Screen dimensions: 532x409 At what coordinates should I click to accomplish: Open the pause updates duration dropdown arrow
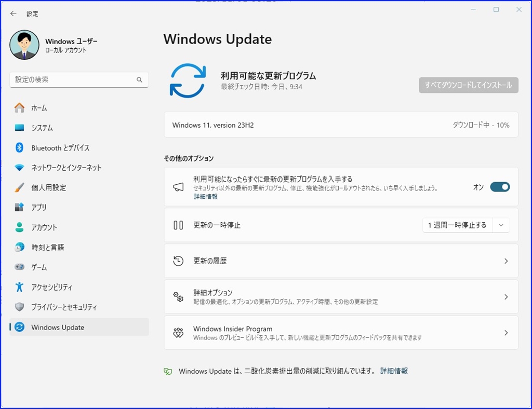[501, 225]
